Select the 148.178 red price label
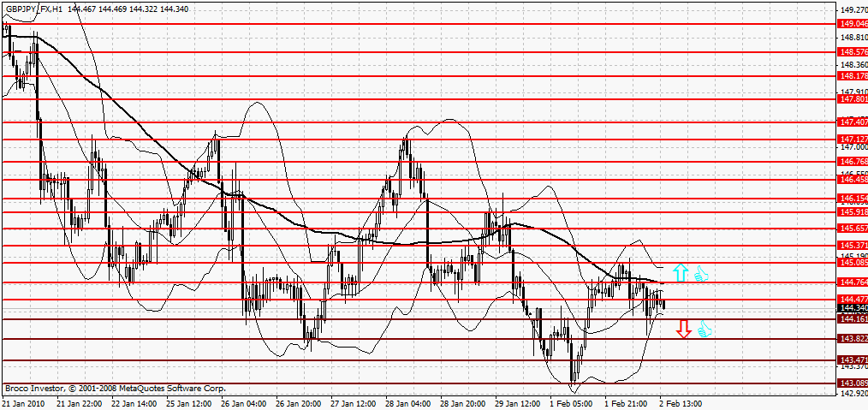Screen dimensions: 868x410 (853, 76)
